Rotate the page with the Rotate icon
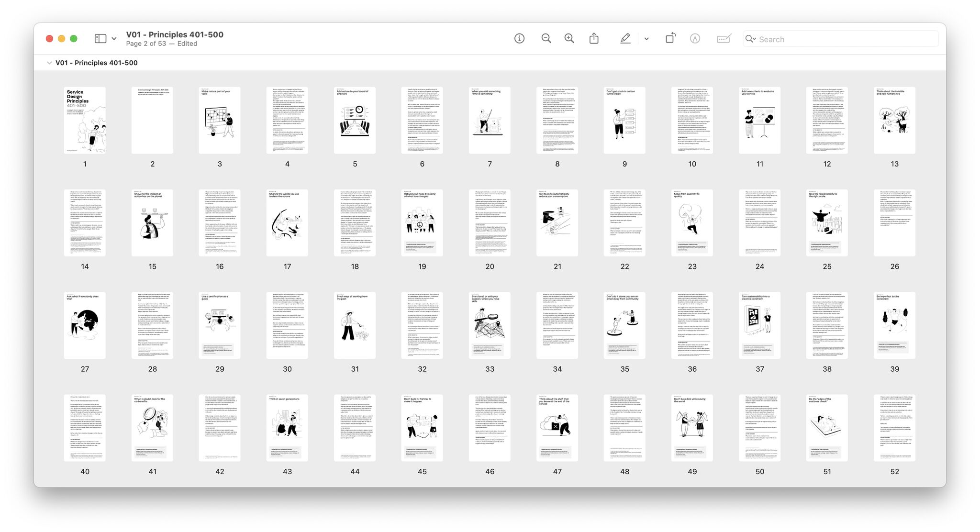 670,39
